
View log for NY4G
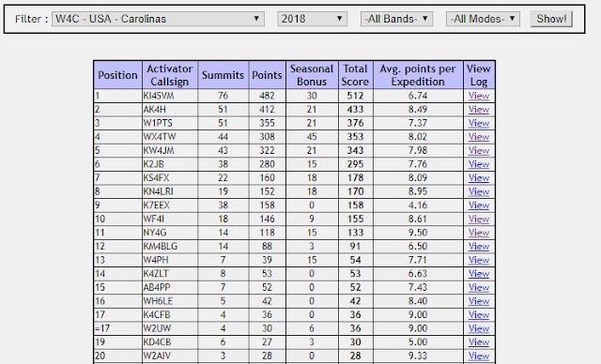[x=479, y=233]
